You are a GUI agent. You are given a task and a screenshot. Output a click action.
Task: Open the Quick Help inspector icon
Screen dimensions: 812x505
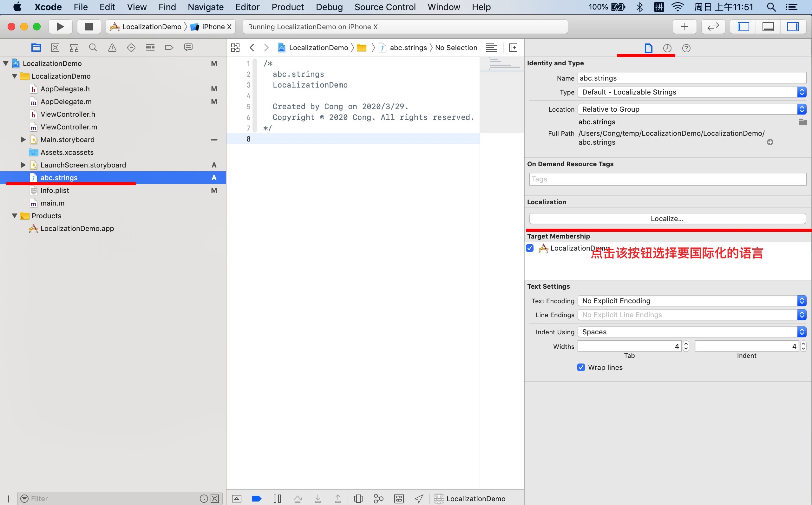pyautogui.click(x=686, y=48)
